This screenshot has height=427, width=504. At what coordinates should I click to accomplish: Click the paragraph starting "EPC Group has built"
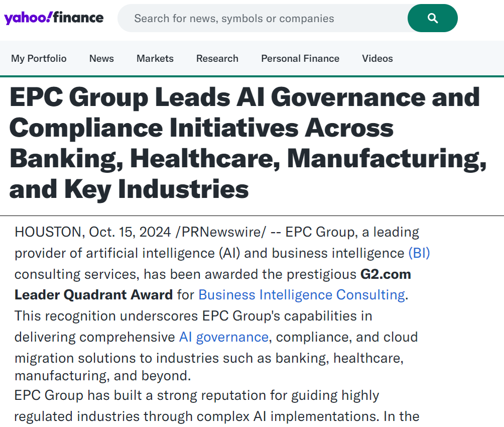pyautogui.click(x=197, y=395)
